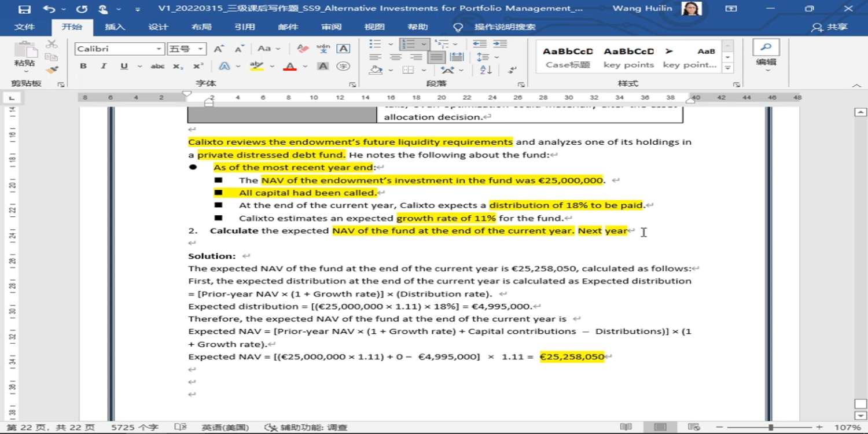This screenshot has height=434, width=868.
Task: Select the Format Painter brush icon
Action: (52, 70)
